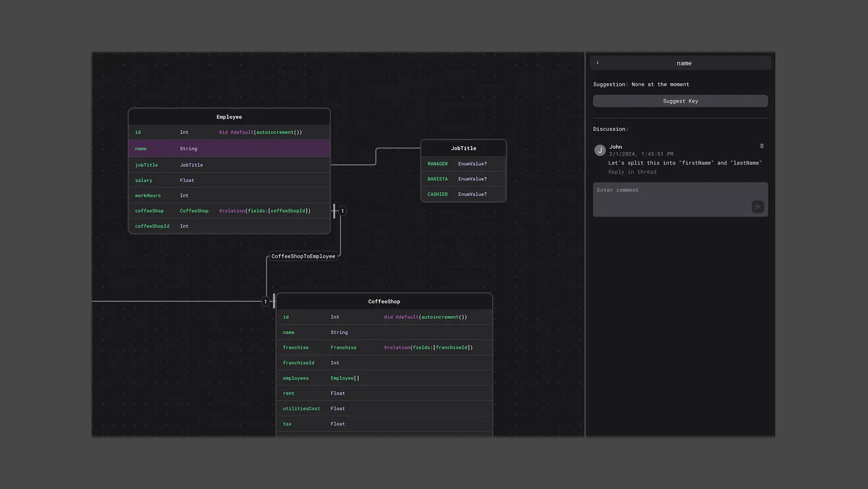This screenshot has width=868, height=489.
Task: Select the BARISTA enum value
Action: (x=464, y=179)
